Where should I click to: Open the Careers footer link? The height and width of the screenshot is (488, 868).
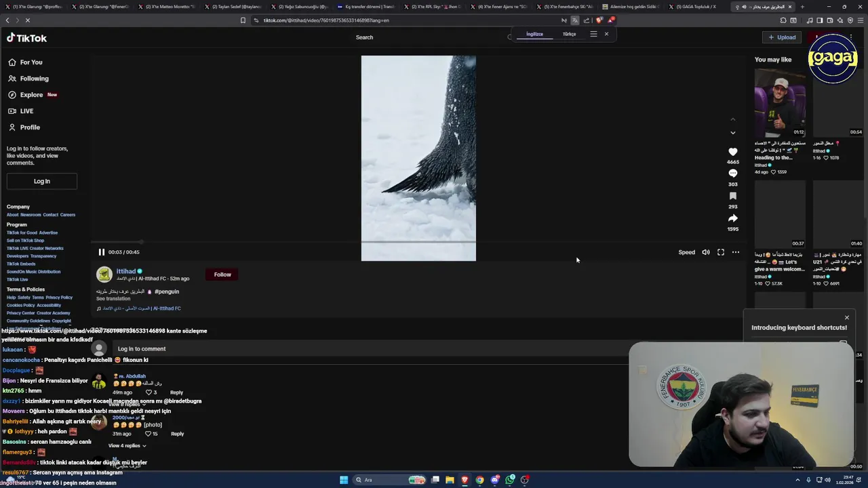[x=68, y=215]
